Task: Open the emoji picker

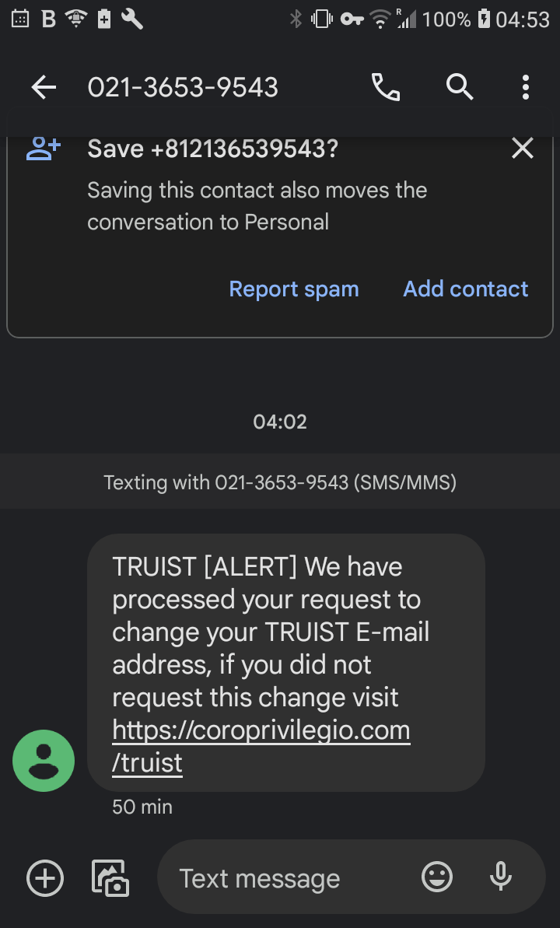Action: point(437,877)
